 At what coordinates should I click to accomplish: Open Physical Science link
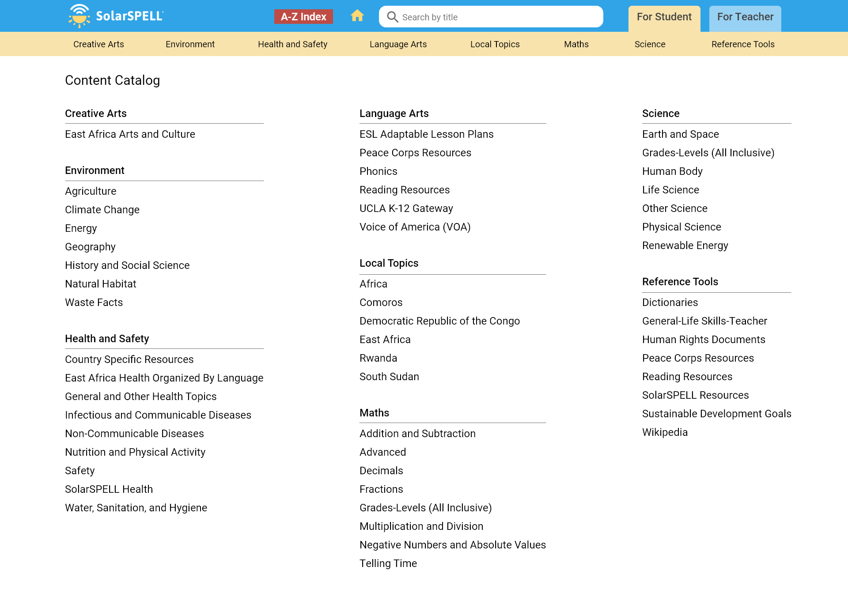(x=681, y=227)
